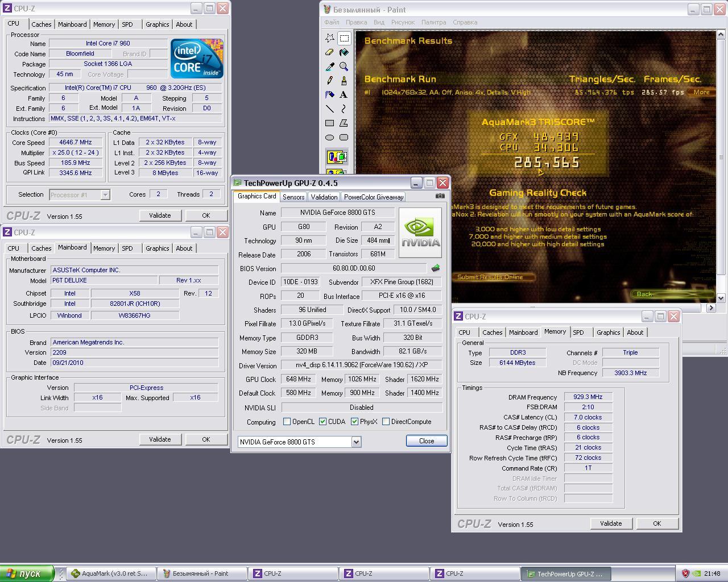Toggle the CUDA checkbox in GPU-Z
Image resolution: width=728 pixels, height=582 pixels.
pos(323,422)
